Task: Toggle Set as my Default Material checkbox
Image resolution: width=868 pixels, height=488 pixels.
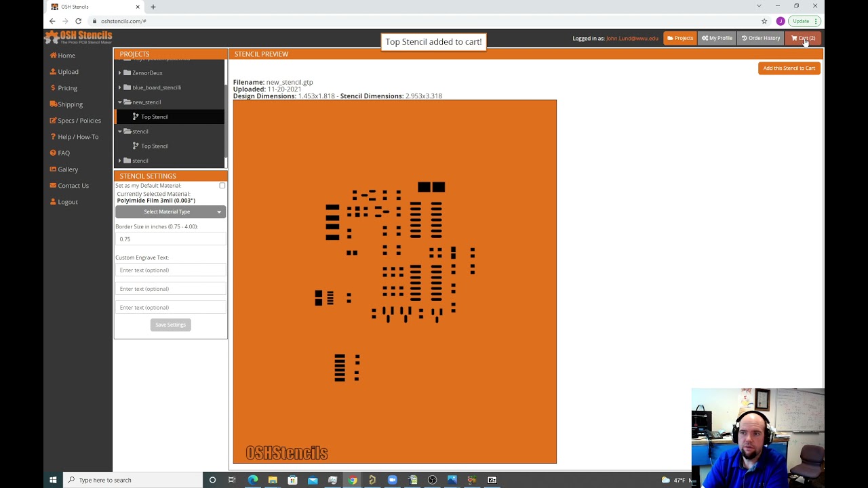Action: (x=222, y=186)
